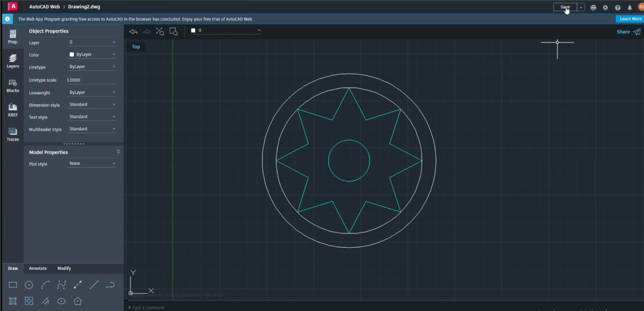This screenshot has width=644, height=311.
Task: Open the Blocks side panel
Action: [13, 86]
